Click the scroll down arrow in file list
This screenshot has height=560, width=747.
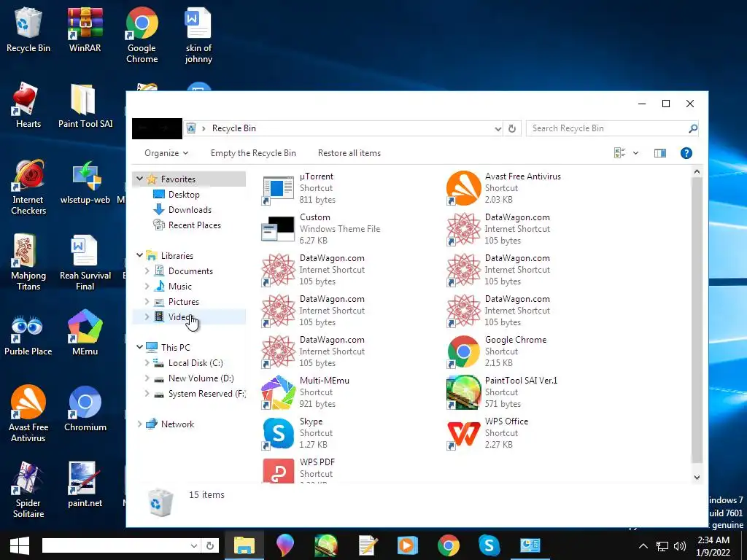(x=697, y=477)
